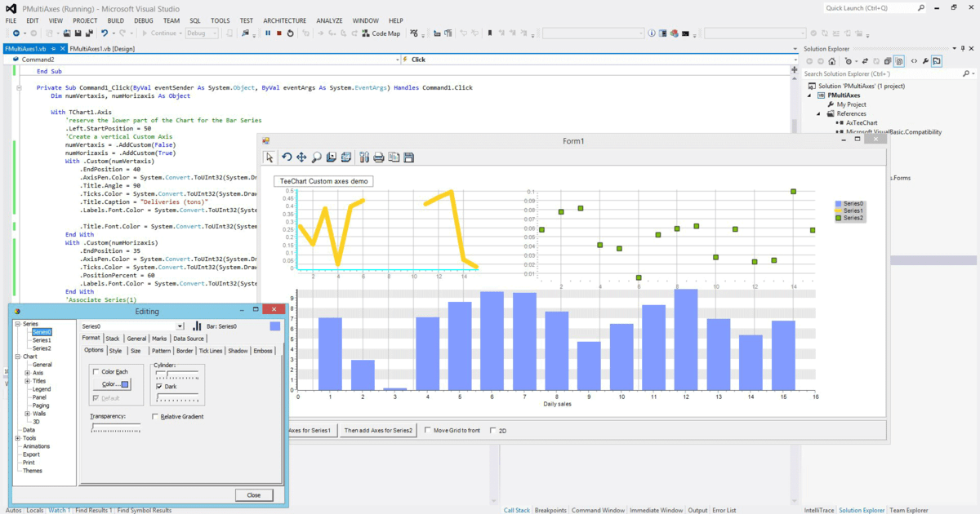Click the Print chart icon
The width and height of the screenshot is (980, 514).
point(377,157)
